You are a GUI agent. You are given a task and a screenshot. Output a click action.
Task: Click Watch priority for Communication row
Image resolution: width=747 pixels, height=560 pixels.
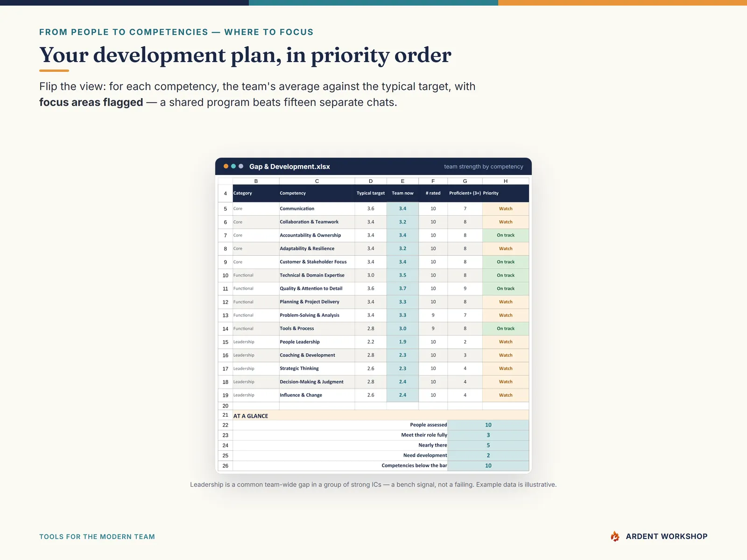coord(506,209)
